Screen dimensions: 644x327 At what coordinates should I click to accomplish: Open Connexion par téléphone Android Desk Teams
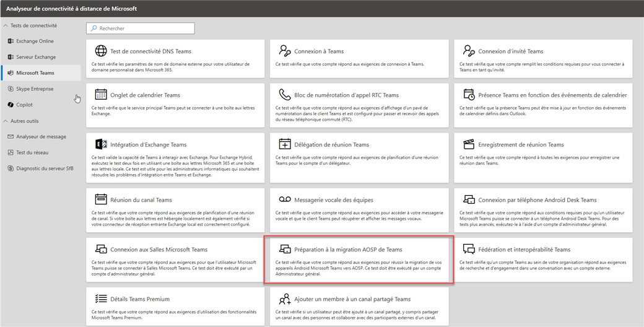click(544, 210)
